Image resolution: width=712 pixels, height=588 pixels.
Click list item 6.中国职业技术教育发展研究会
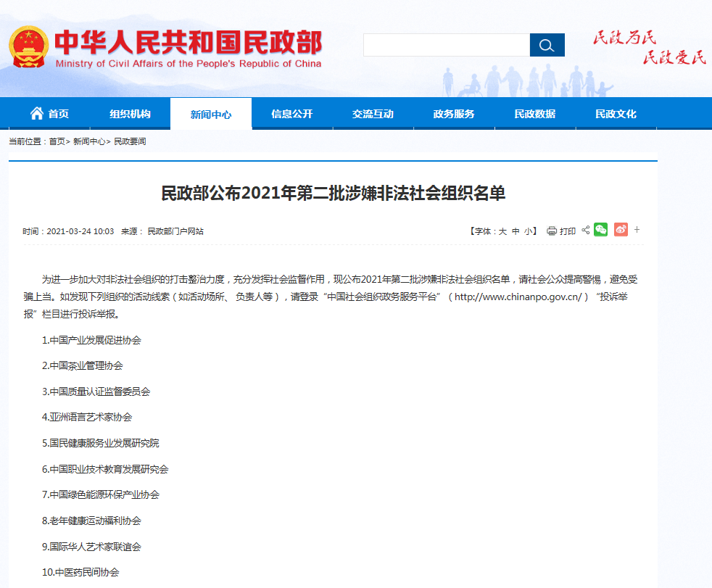105,469
